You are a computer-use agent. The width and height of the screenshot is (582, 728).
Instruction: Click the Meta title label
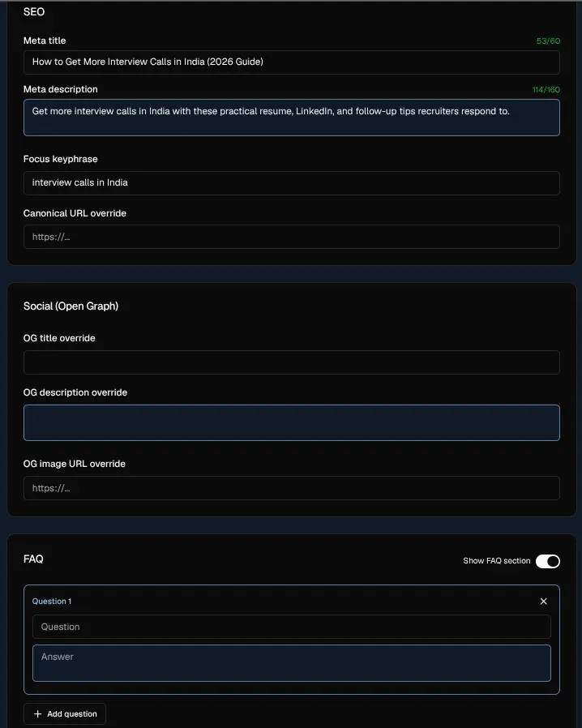pos(45,41)
